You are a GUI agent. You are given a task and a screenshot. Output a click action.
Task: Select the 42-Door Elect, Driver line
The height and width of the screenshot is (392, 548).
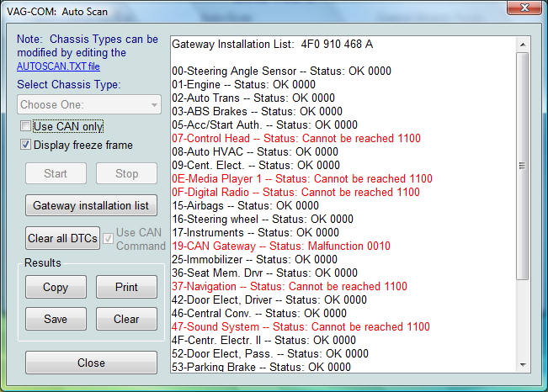click(269, 299)
